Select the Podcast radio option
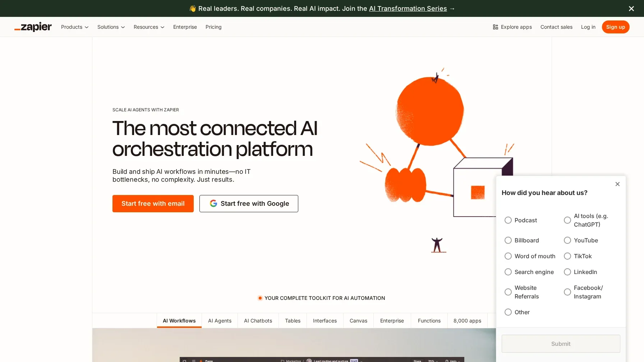644x362 pixels. click(508, 220)
